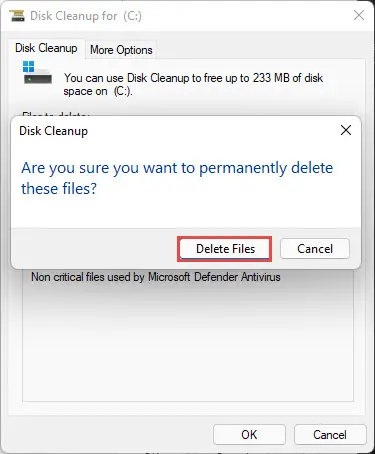Click the gray hard drive graphic
This screenshot has width=375, height=454.
pos(38,77)
